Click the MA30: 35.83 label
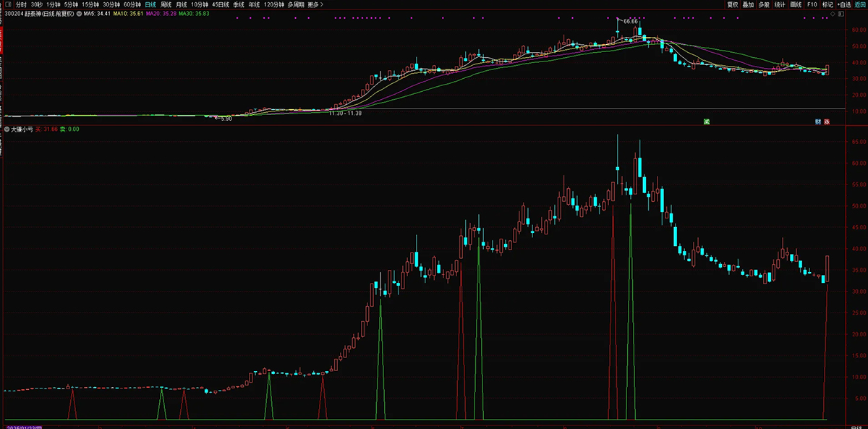This screenshot has width=868, height=429. click(x=193, y=13)
